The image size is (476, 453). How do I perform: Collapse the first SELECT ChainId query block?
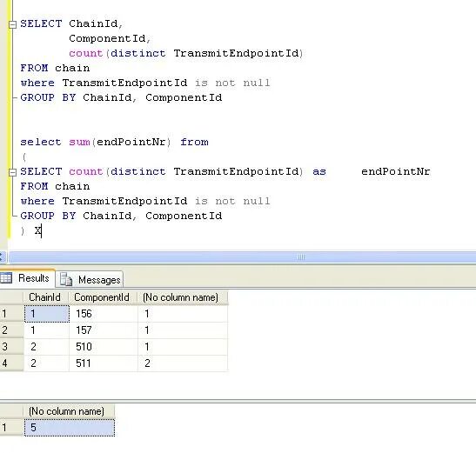click(x=12, y=24)
